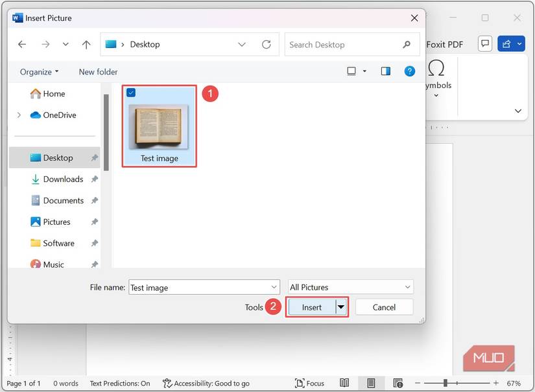Go up one folder level
The image size is (535, 392).
[x=86, y=44]
